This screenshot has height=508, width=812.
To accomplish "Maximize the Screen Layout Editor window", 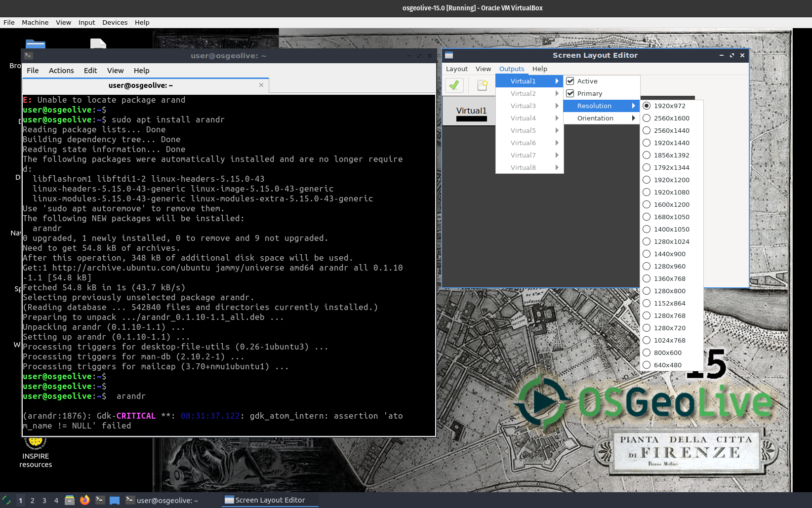I will (732, 55).
